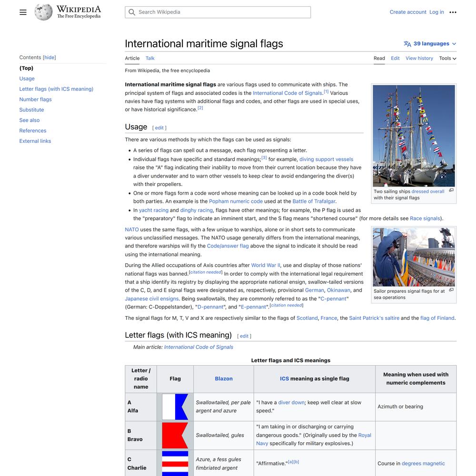Follow the diving support vessels link
This screenshot has width=476, height=476.
tap(327, 159)
